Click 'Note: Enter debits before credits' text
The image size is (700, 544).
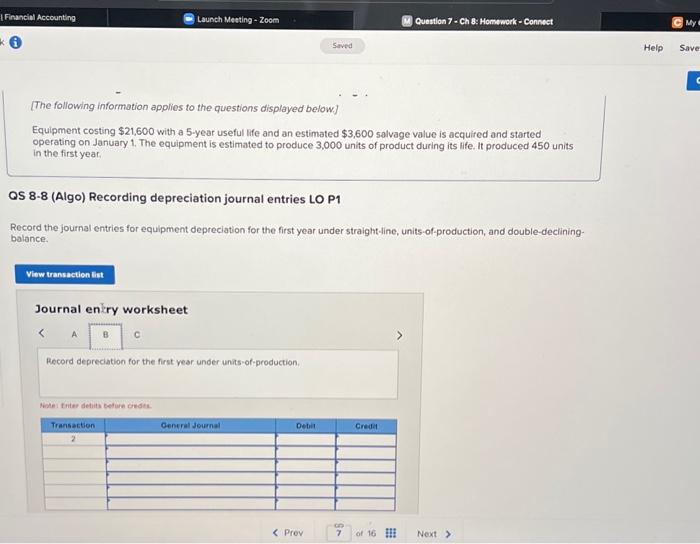pyautogui.click(x=96, y=406)
